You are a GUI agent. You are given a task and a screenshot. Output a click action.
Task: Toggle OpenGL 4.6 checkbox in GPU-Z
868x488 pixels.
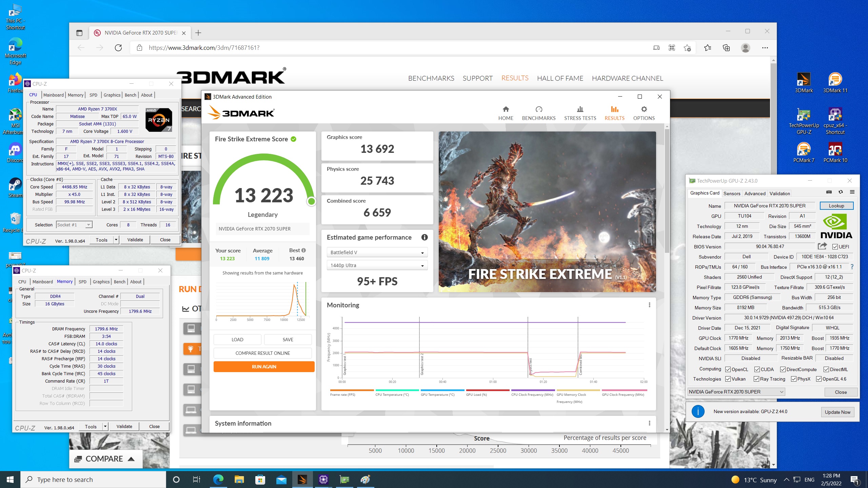coord(819,379)
